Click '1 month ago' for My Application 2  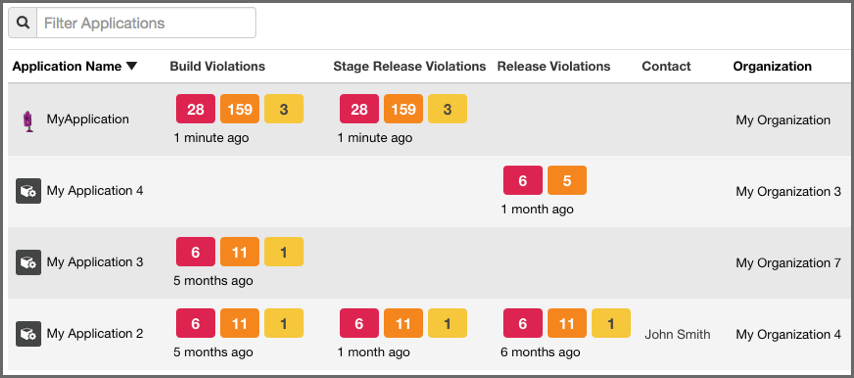(x=374, y=352)
